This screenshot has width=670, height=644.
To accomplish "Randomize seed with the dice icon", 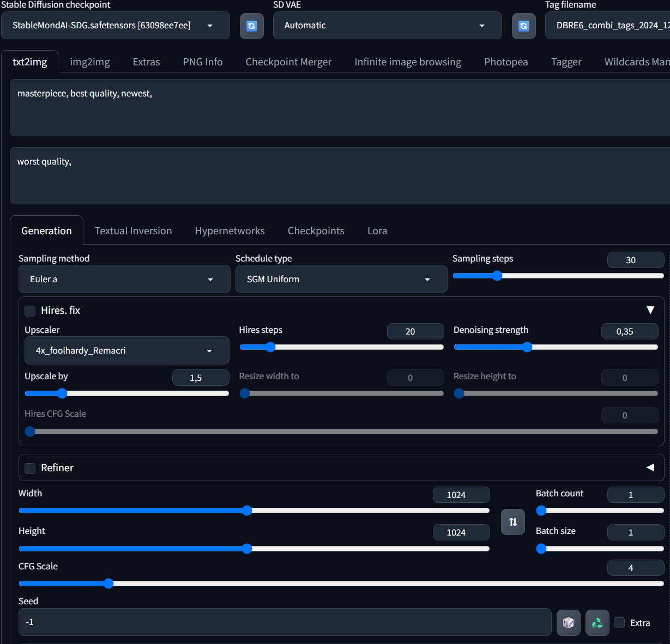I will (568, 623).
